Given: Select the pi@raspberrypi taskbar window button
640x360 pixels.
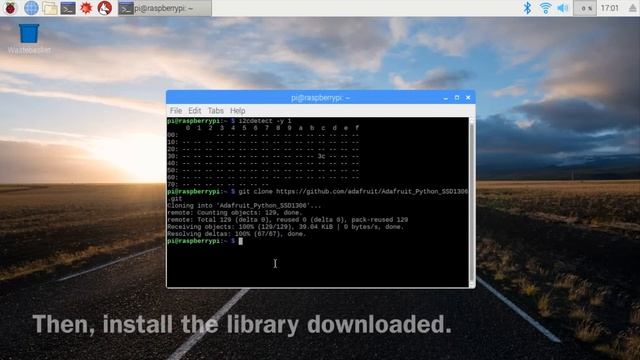Looking at the screenshot, I should pos(165,8).
